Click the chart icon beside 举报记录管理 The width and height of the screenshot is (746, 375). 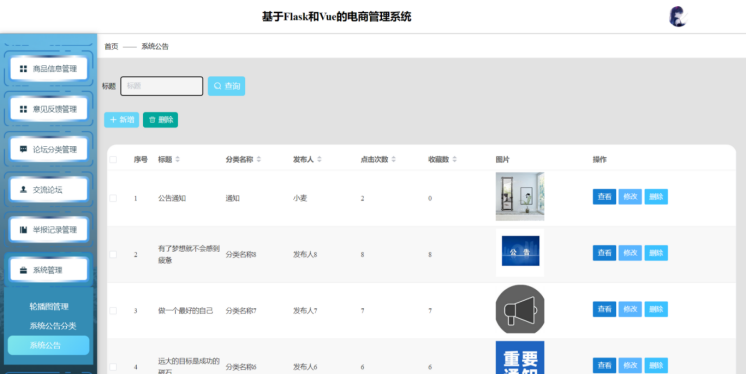23,230
